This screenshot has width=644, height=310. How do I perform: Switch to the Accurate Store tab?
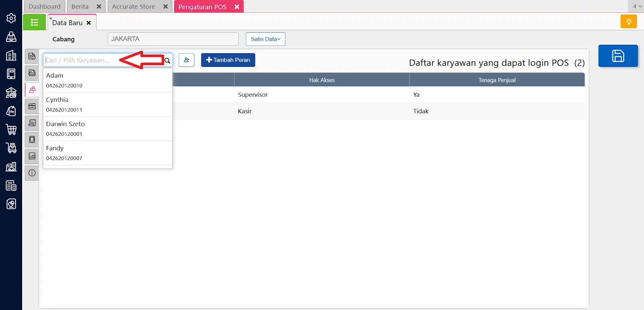pos(134,6)
